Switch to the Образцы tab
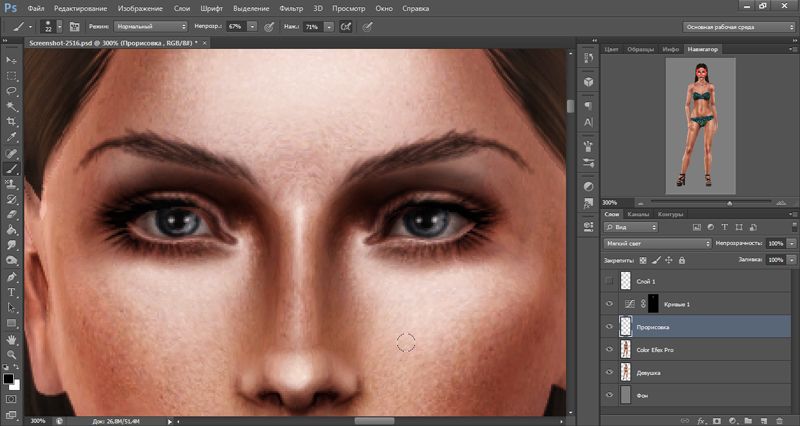Image resolution: width=800 pixels, height=426 pixels. (x=640, y=49)
